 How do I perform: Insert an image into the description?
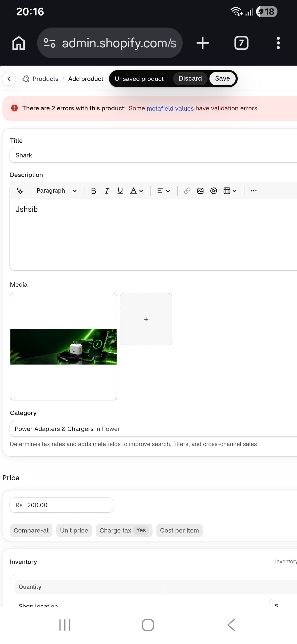click(x=200, y=191)
